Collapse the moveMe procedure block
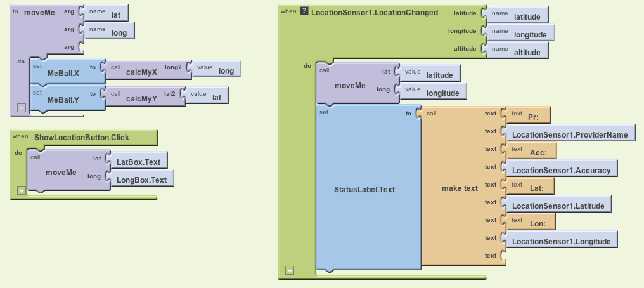The width and height of the screenshot is (644, 288). coord(21,108)
